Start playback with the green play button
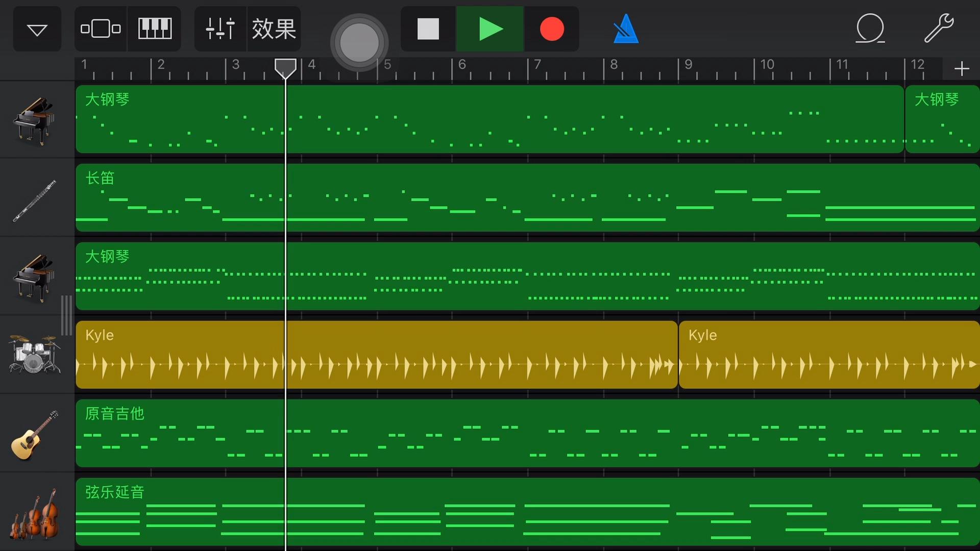This screenshot has width=980, height=551. coord(490,29)
